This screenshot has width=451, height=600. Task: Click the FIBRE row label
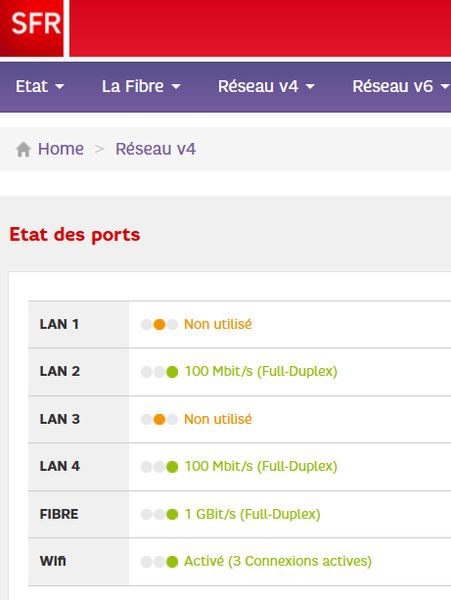(59, 514)
